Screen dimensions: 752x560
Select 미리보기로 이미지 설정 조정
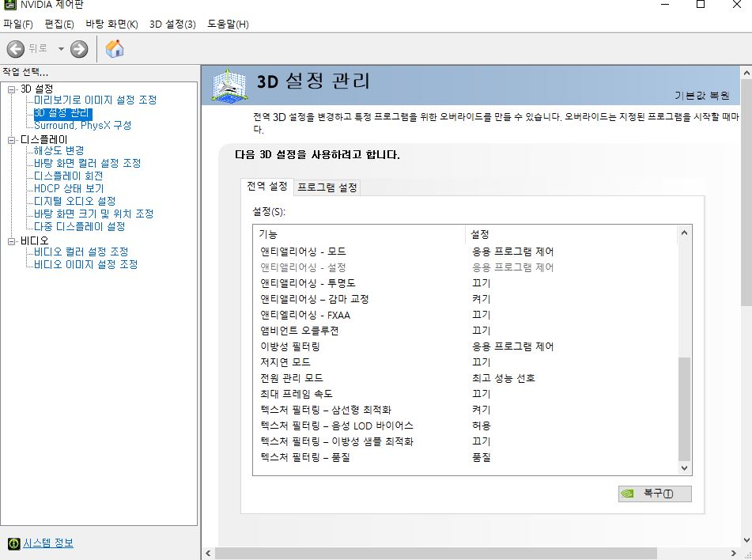pos(95,100)
